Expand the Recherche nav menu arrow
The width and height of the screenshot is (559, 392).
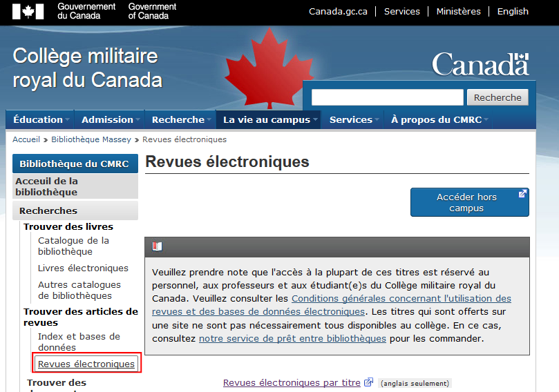[x=209, y=120]
